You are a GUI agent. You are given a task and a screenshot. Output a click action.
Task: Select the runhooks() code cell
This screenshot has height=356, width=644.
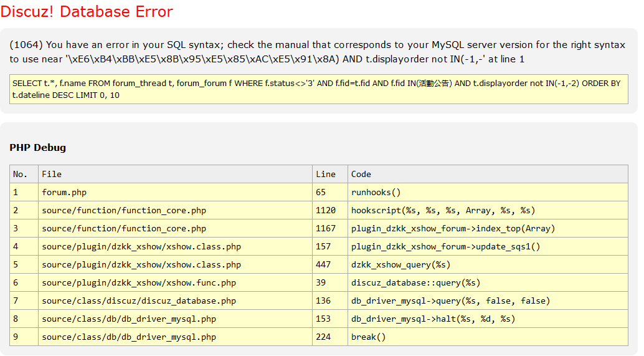[376, 193]
